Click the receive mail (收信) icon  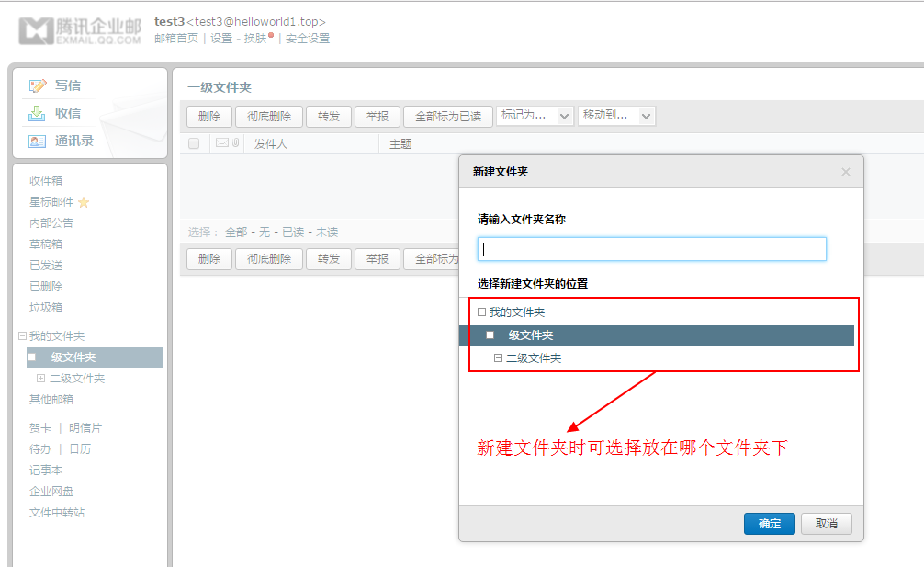pyautogui.click(x=38, y=113)
